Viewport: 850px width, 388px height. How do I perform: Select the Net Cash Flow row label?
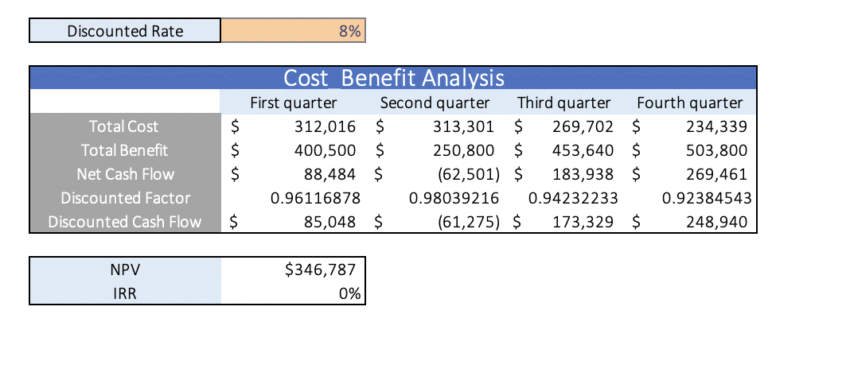pyautogui.click(x=125, y=174)
